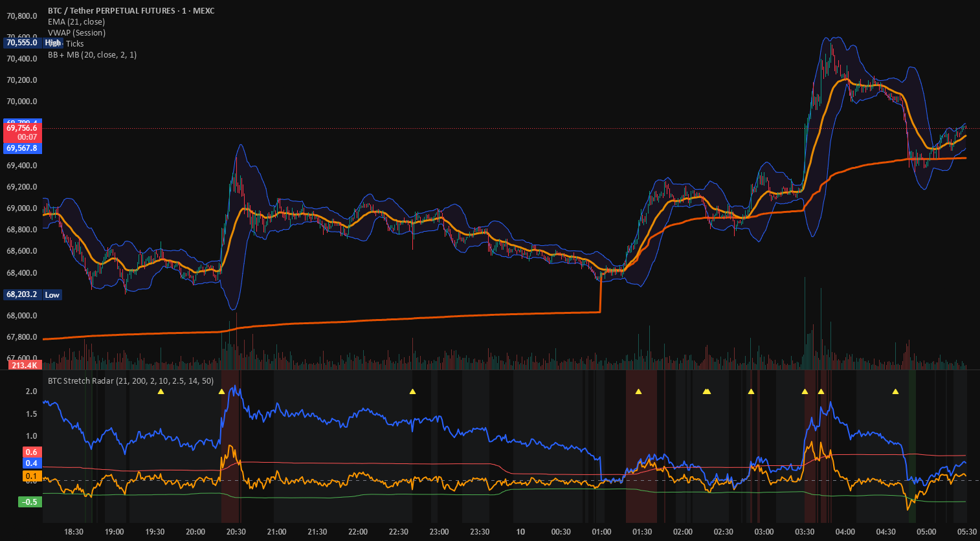Click the yellow triangle marker near 01:30
This screenshot has width=980, height=541.
[x=638, y=392]
